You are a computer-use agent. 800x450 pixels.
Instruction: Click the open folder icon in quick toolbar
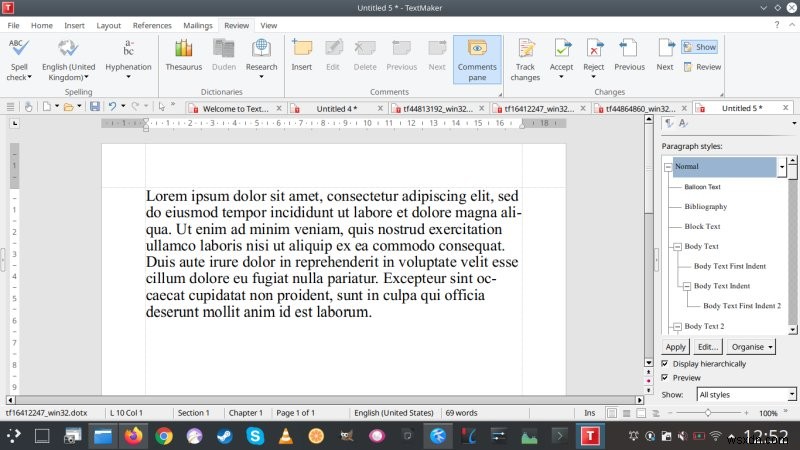click(x=68, y=107)
